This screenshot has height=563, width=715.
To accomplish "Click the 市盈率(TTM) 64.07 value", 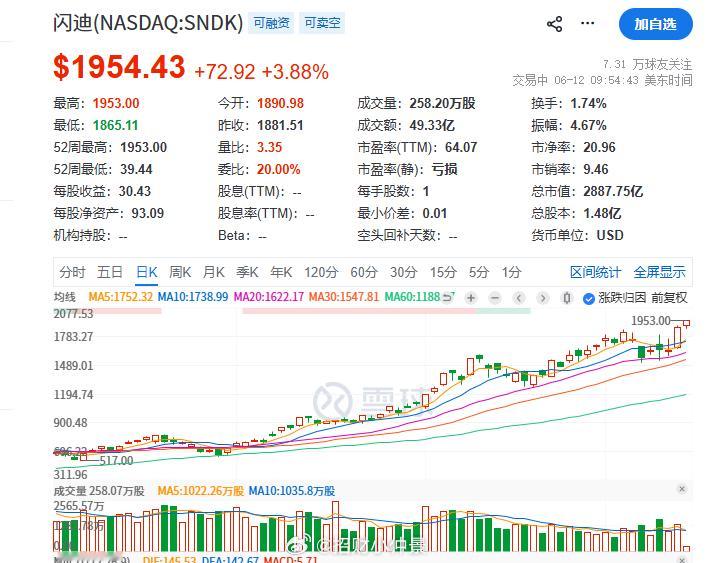I will pos(461,147).
